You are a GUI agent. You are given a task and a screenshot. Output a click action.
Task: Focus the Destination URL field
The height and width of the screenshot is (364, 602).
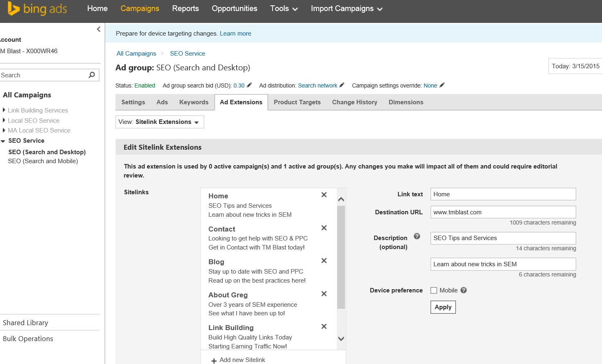point(503,212)
